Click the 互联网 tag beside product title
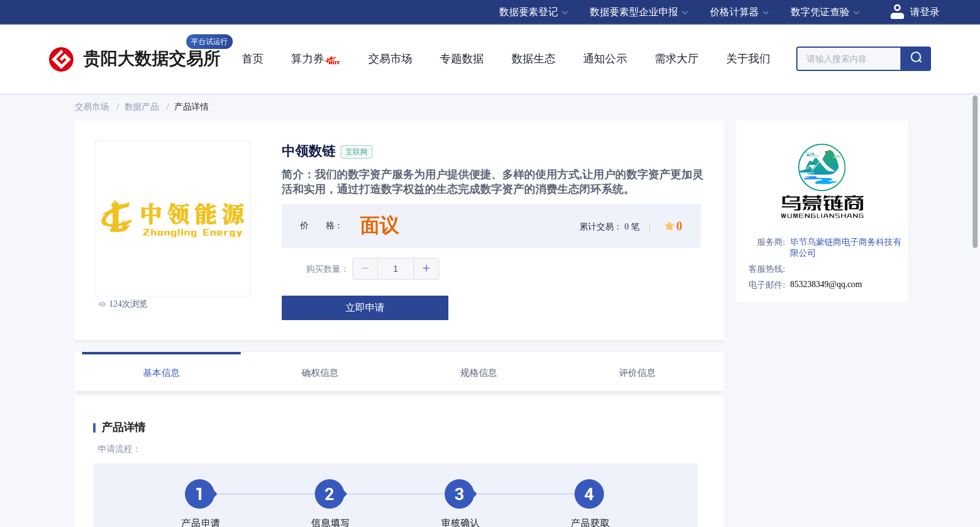Image resolution: width=980 pixels, height=527 pixels. point(356,152)
